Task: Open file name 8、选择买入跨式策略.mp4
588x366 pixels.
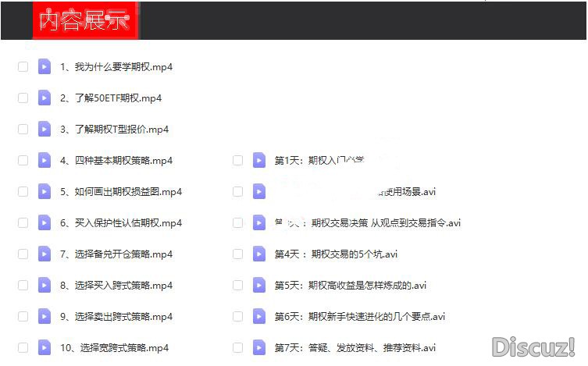Action: tap(116, 286)
